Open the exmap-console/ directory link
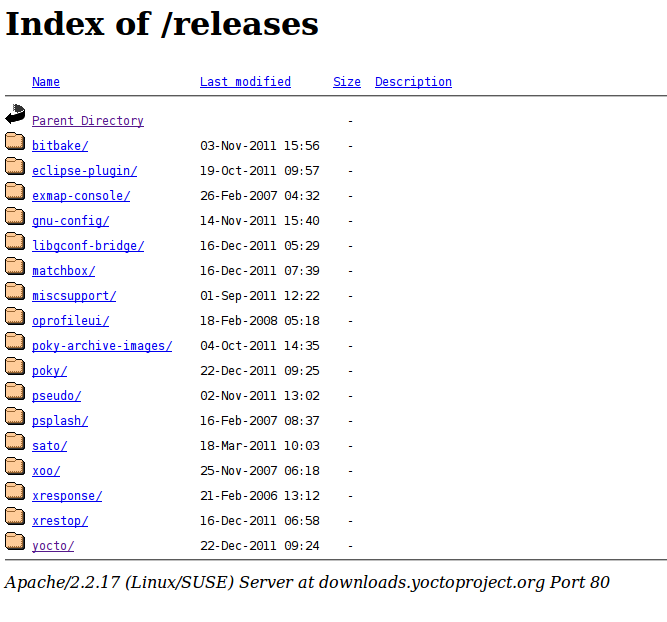This screenshot has height=622, width=667. pyautogui.click(x=81, y=196)
